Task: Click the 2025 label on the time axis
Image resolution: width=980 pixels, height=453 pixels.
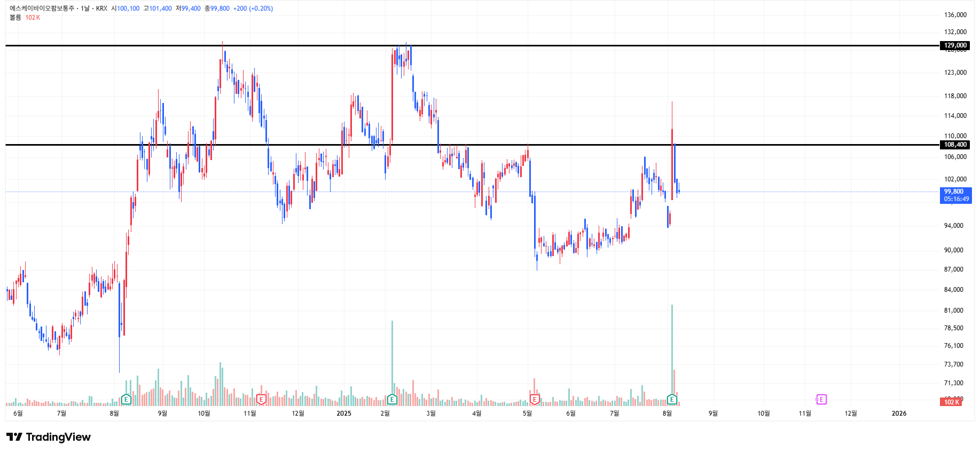Action: point(344,414)
